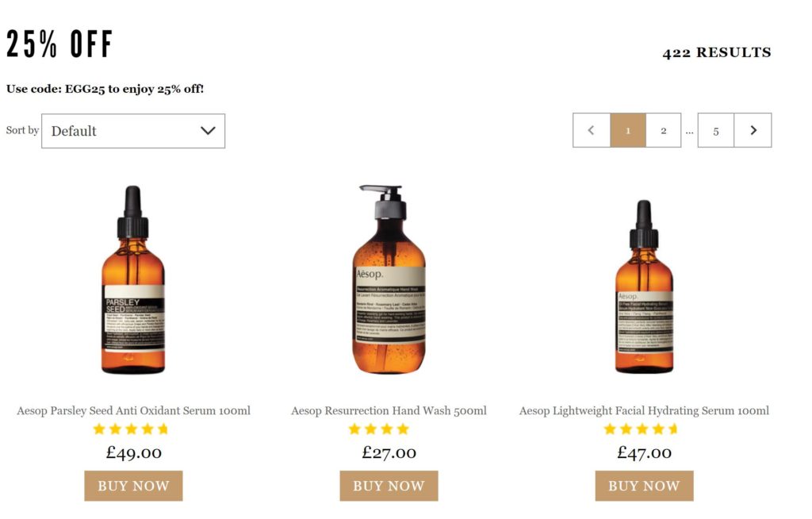Open Aesop Lightweight Facial Hydrating Serum link
The width and height of the screenshot is (812, 519).
tap(644, 410)
